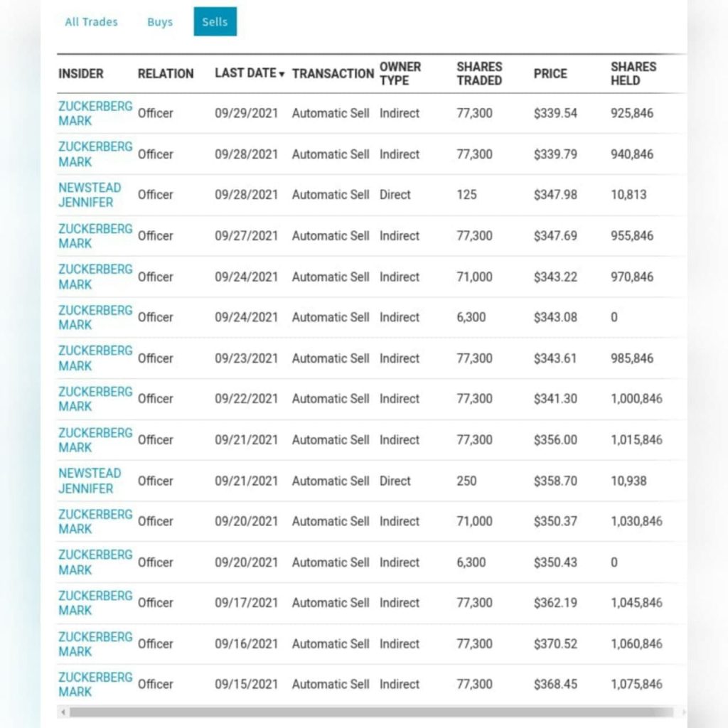
Task: Open Zuckerberg Mark link dated 09/29/2021
Action: (95, 113)
